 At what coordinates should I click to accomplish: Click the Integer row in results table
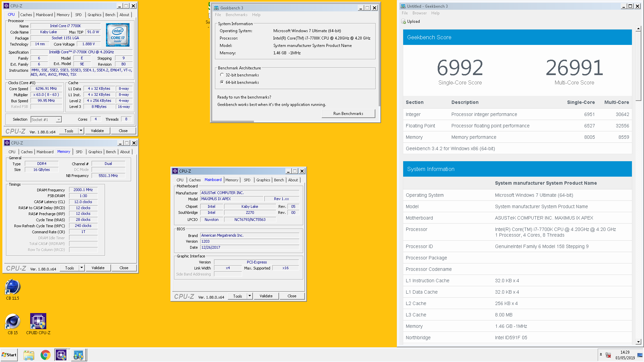517,114
